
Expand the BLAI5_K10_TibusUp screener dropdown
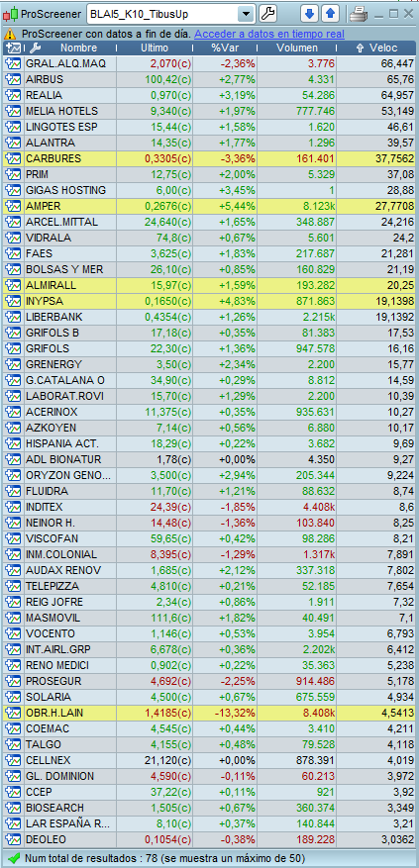click(x=245, y=14)
